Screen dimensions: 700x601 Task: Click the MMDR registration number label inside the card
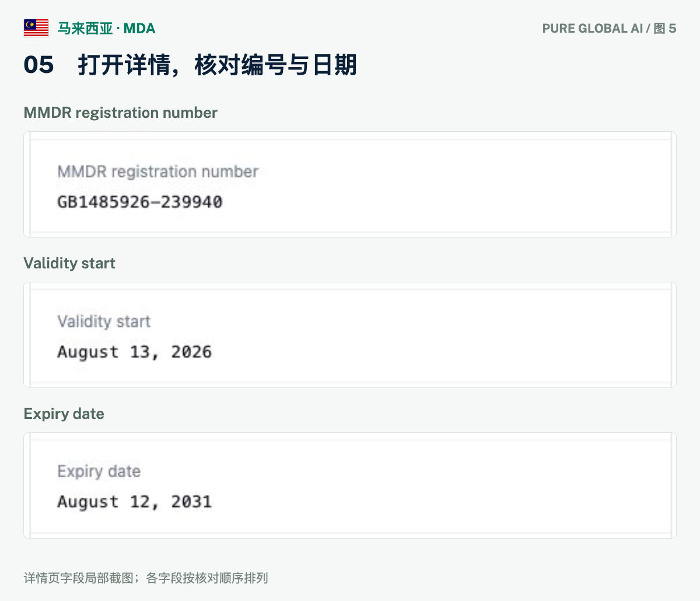coord(157,172)
